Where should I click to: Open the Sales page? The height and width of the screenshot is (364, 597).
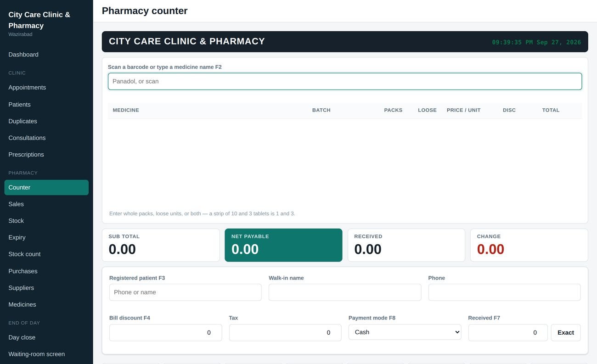point(46,204)
